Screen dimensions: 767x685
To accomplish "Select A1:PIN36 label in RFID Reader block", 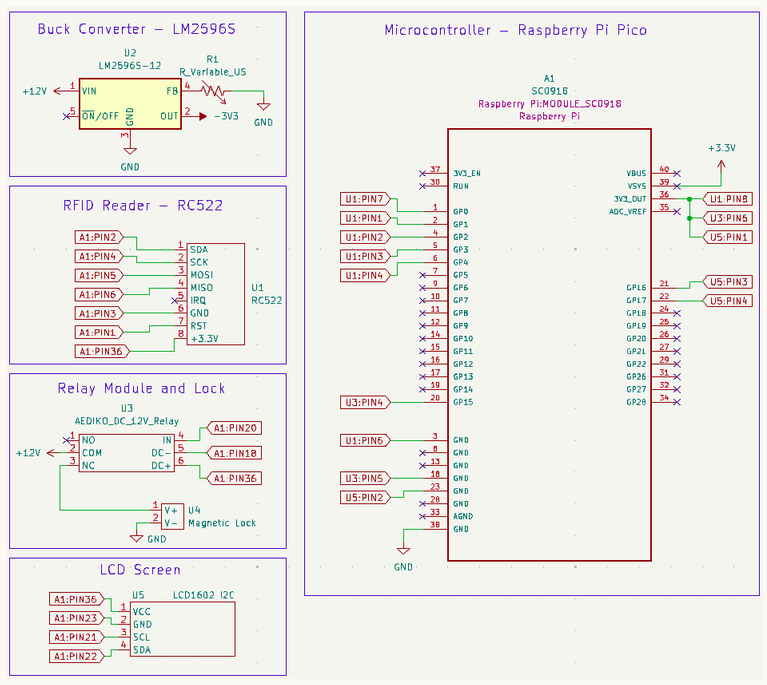I will click(102, 351).
